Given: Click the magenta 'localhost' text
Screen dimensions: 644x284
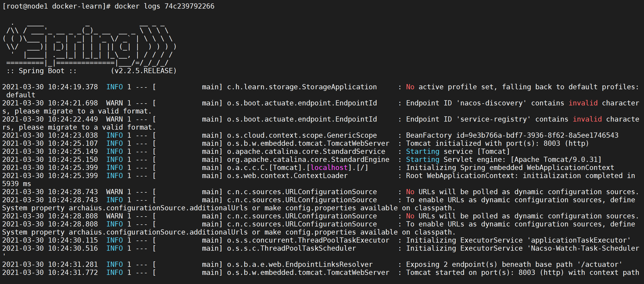Looking at the screenshot, I should point(329,168).
